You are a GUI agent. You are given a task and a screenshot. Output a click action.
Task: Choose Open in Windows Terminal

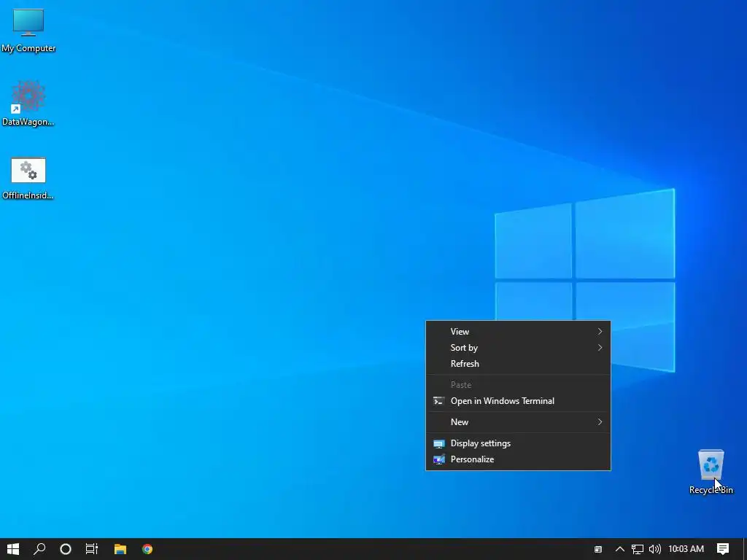(x=518, y=401)
